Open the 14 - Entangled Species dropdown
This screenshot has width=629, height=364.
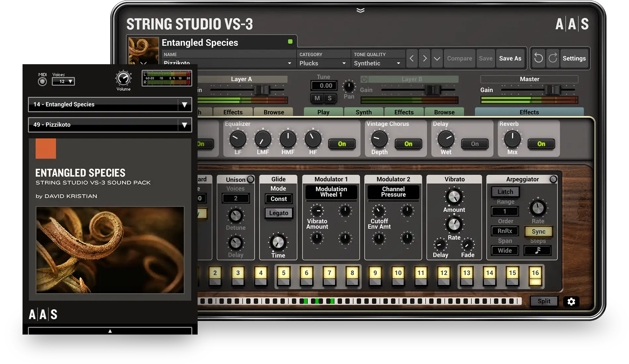click(x=110, y=105)
